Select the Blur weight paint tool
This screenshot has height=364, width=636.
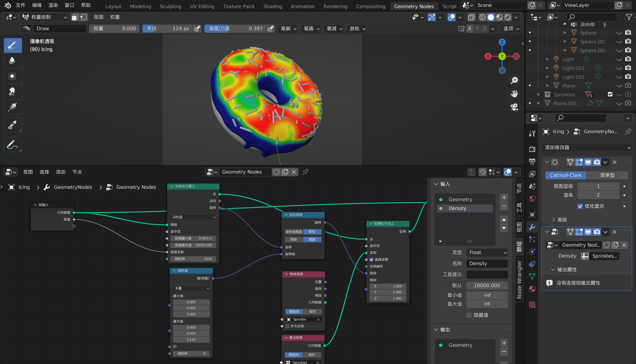tap(12, 61)
